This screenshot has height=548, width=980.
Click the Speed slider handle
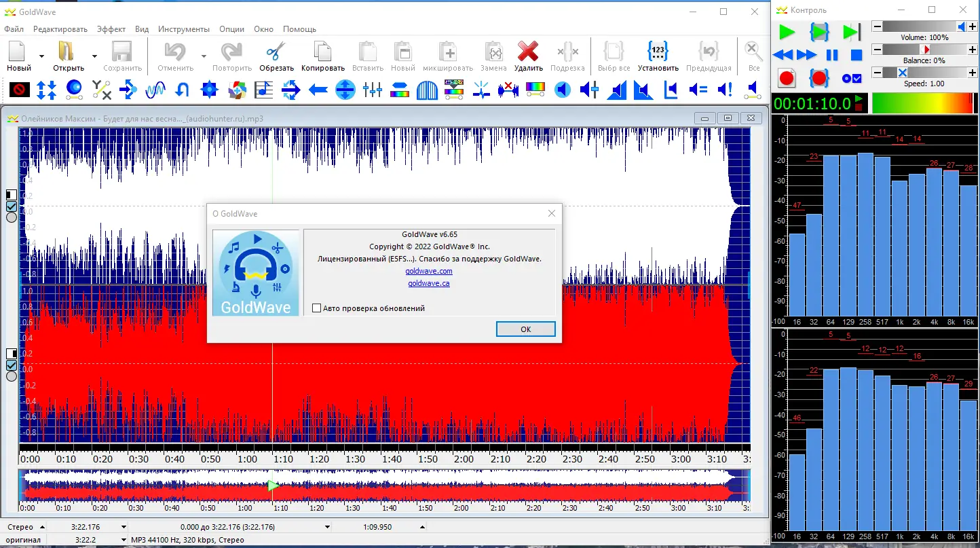[x=902, y=73]
